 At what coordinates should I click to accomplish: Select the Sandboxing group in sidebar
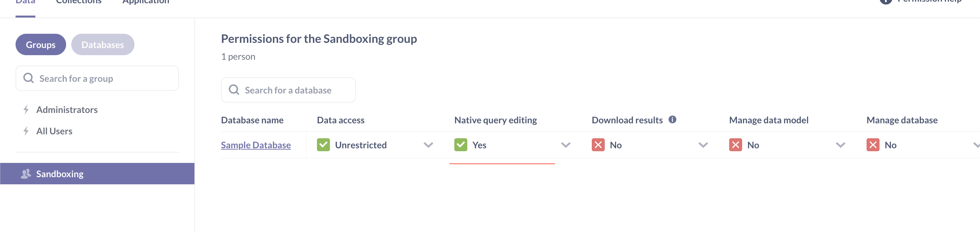click(59, 174)
